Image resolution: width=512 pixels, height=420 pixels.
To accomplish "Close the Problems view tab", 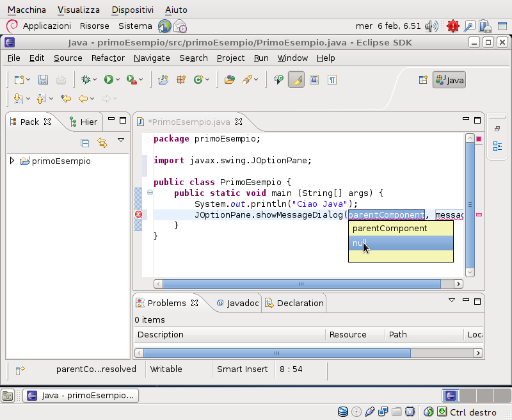I will [x=195, y=303].
